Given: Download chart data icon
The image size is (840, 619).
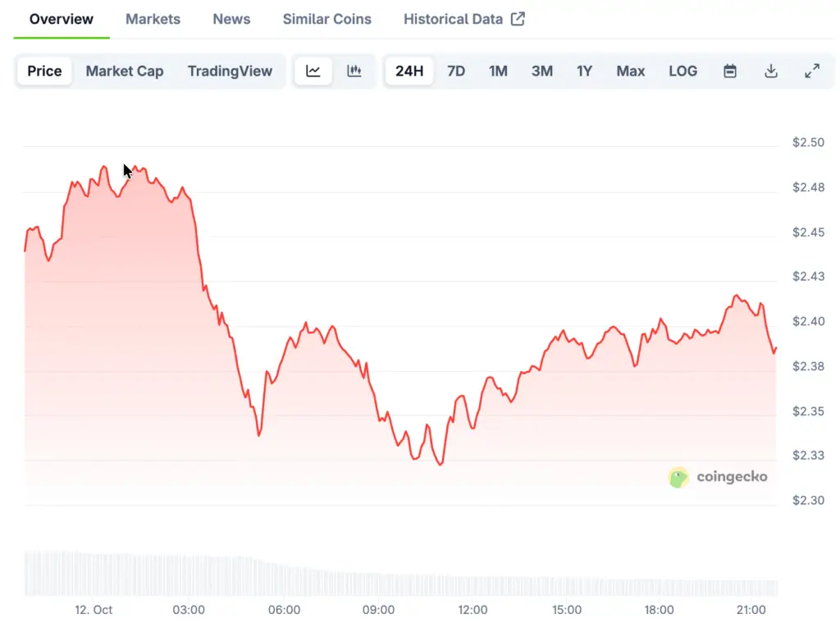Looking at the screenshot, I should (771, 71).
